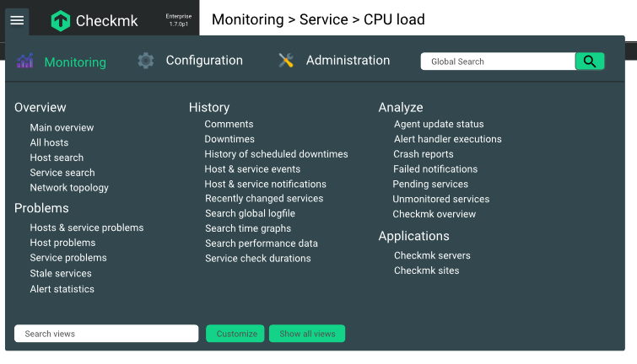Open History of scheduled downtimes

tap(276, 154)
